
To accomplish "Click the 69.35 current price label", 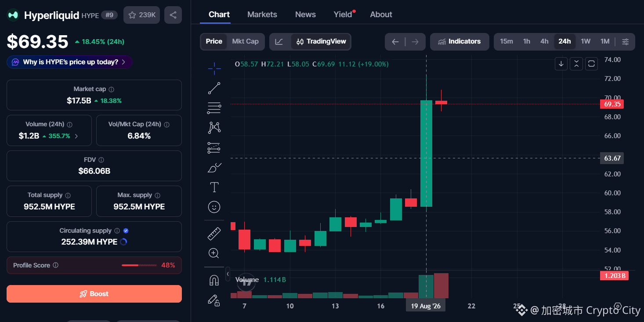I will click(x=612, y=104).
